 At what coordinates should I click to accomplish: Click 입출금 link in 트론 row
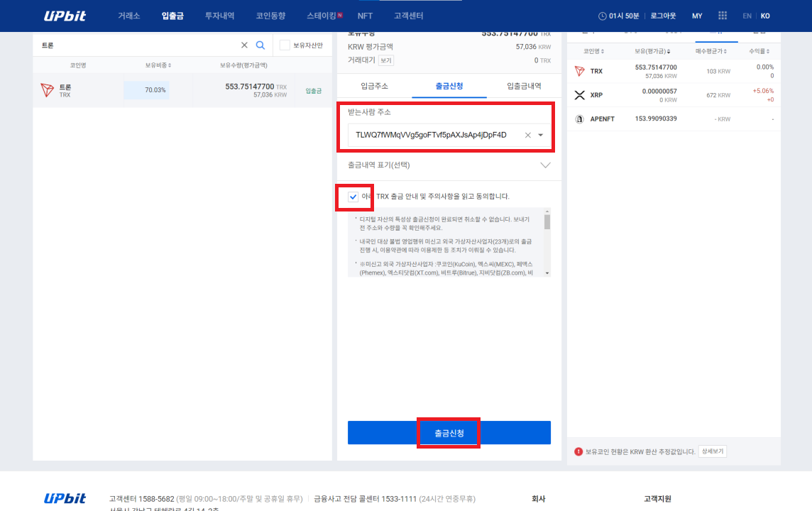[313, 91]
